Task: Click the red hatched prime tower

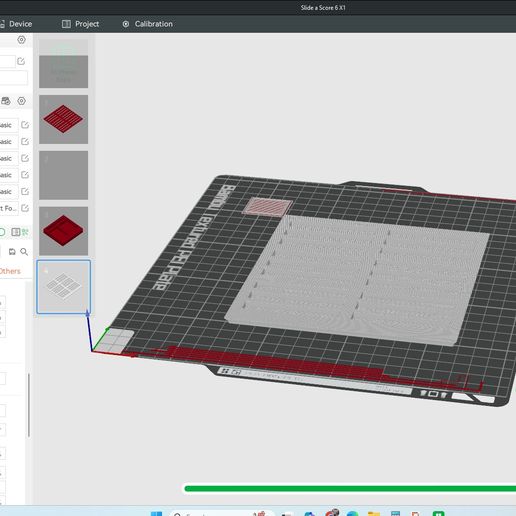Action: [x=268, y=207]
